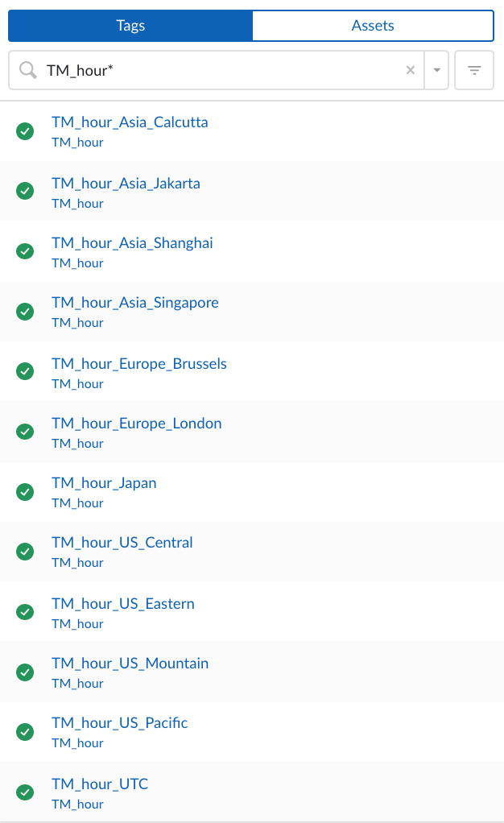
Task: Click status check icon beside TM_hour_Asia_Shanghai
Action: [25, 251]
